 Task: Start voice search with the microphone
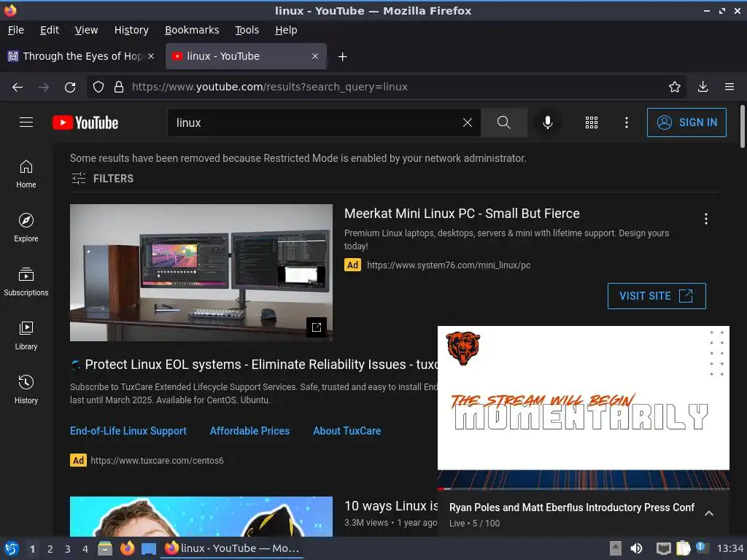[547, 122]
